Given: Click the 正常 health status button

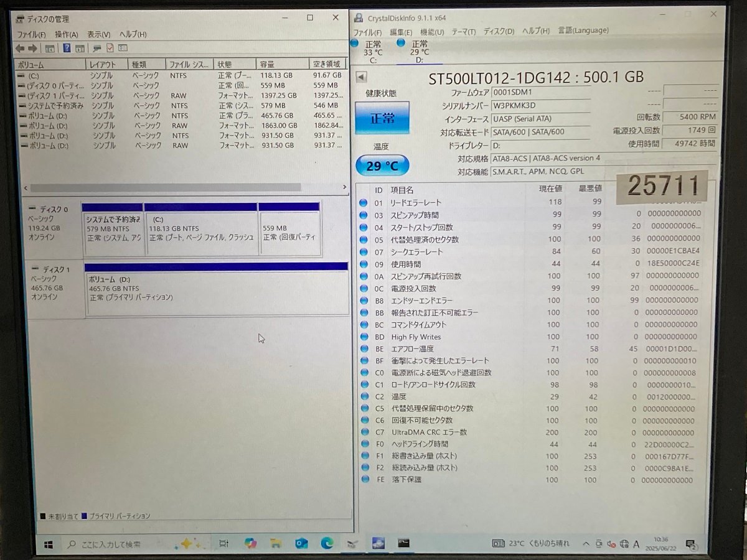Looking at the screenshot, I should 382,118.
